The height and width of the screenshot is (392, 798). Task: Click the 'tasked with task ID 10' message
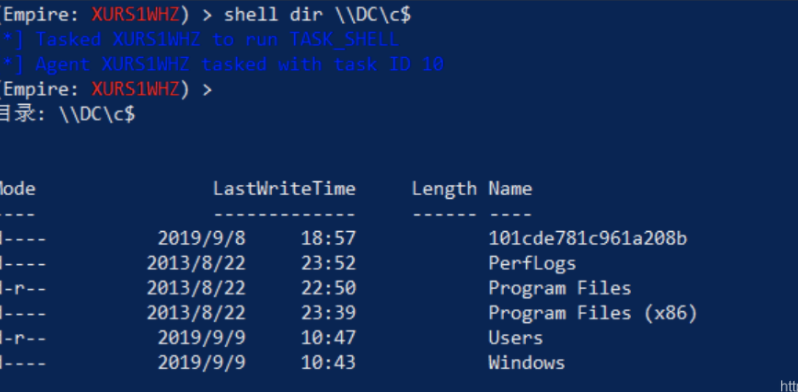tap(323, 65)
